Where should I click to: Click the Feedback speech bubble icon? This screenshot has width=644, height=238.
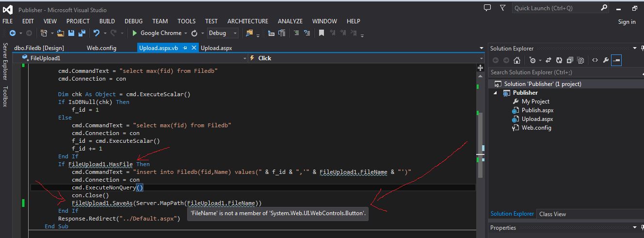[x=487, y=8]
